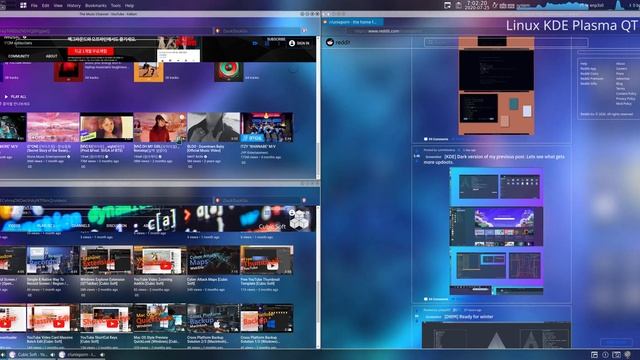Click SIGN IN on the music channel page
The width and height of the screenshot is (640, 360).
(299, 43)
